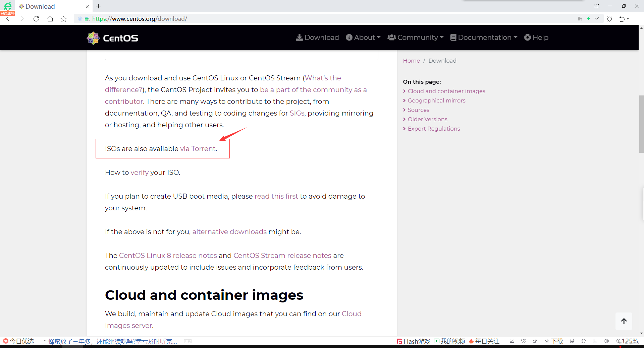Jump to Older Versions section
The width and height of the screenshot is (644, 348).
pyautogui.click(x=427, y=119)
